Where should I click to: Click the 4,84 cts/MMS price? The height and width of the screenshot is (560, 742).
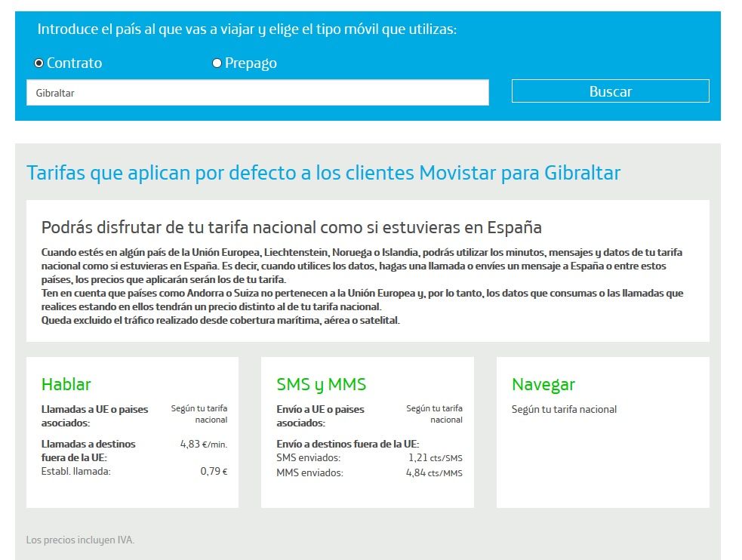tap(433, 473)
